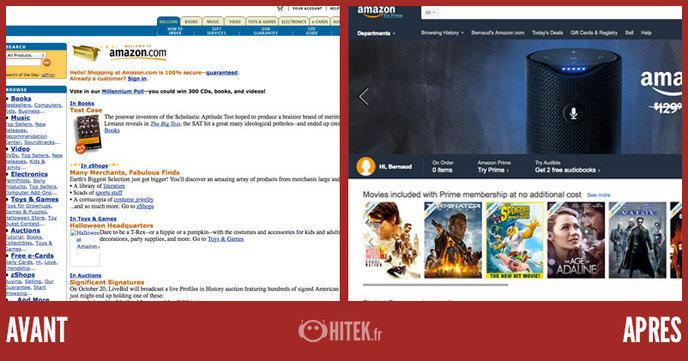Expand the Departments menu

pos(376,33)
